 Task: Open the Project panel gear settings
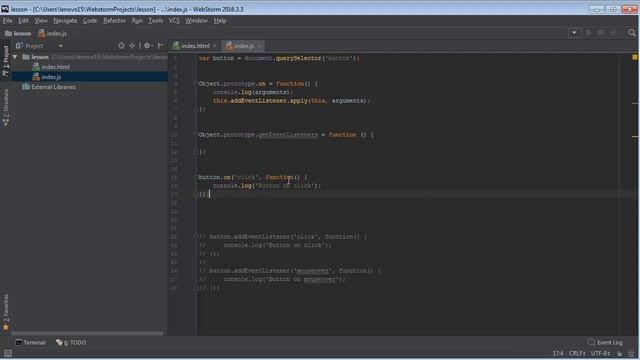point(148,46)
